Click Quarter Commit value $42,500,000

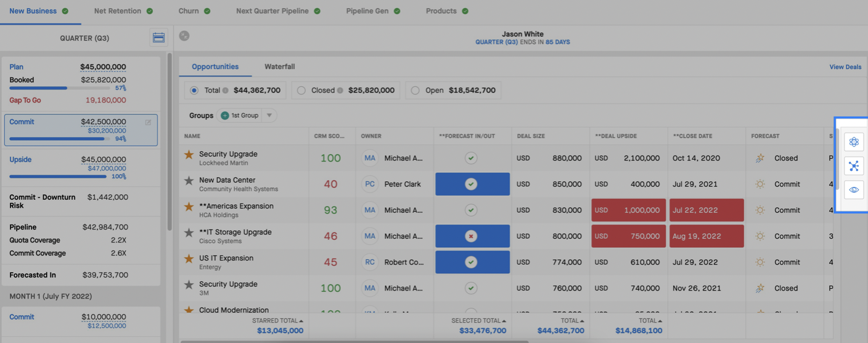(x=103, y=122)
